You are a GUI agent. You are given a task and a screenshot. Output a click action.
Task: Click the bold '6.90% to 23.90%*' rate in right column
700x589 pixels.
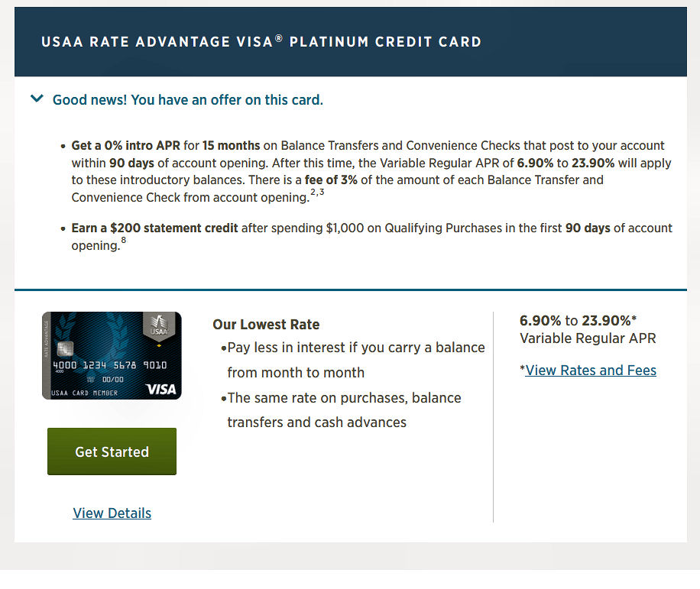point(579,321)
